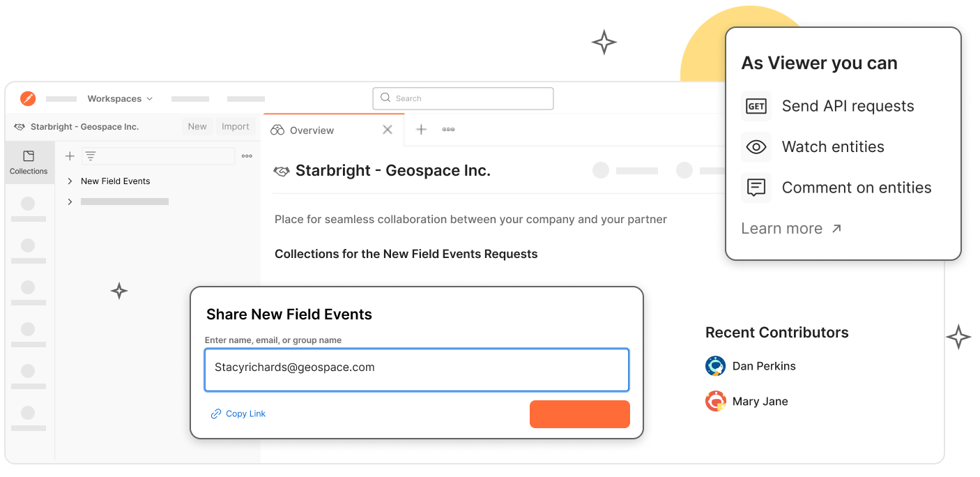The image size is (980, 477).
Task: Click the Import button
Action: pyautogui.click(x=236, y=127)
